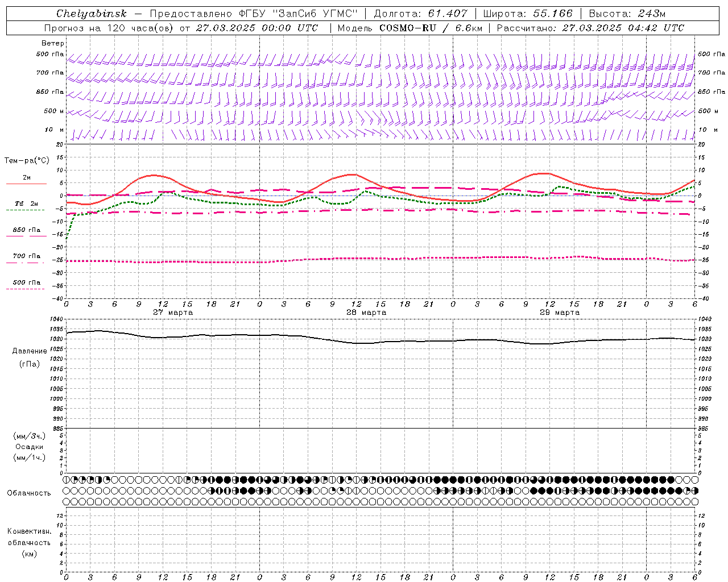
Task: Click Рассчитано: 27.03.2025 04:42 UTC timestamp
Action: coord(590,28)
